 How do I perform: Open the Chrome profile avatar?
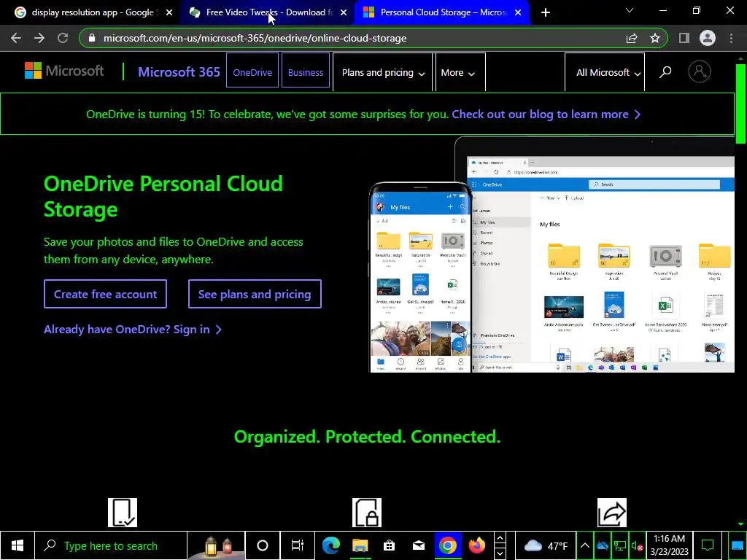click(708, 38)
